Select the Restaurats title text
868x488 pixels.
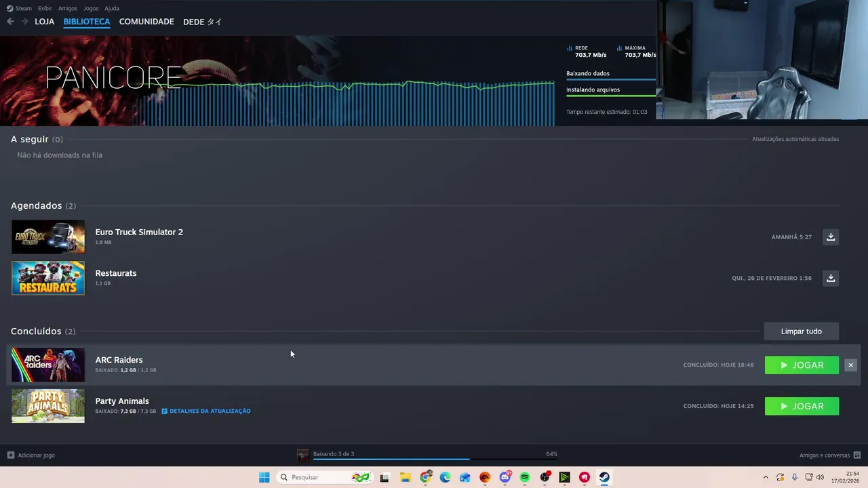point(116,273)
